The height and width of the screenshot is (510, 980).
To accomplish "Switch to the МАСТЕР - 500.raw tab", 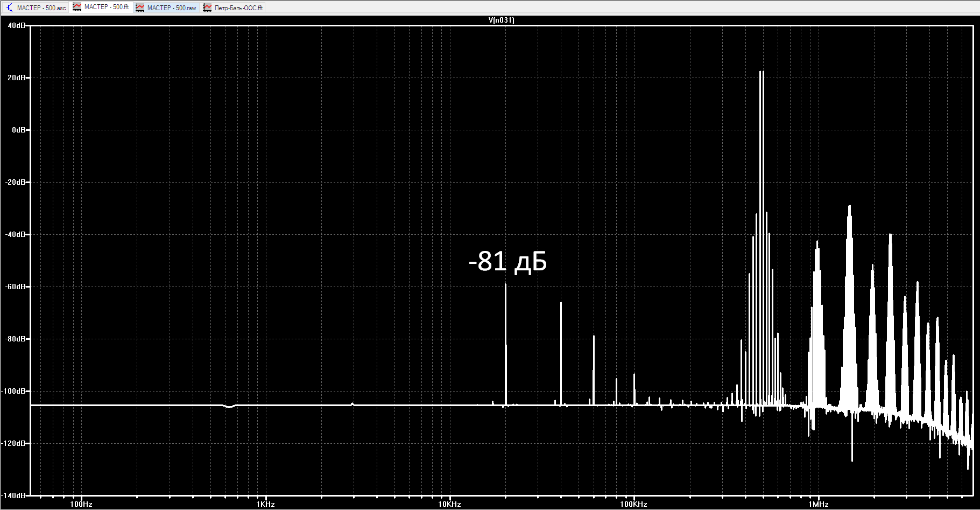I will [172, 8].
